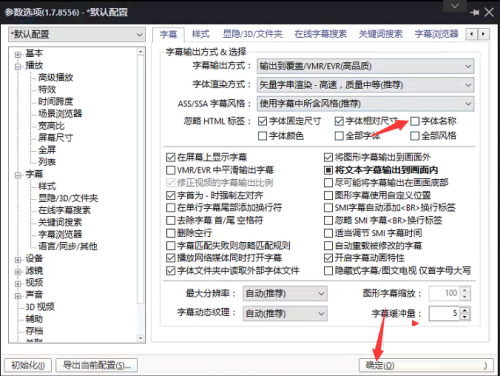Close the 参数选项 dialog
Screen dimensions: 500x376
click(x=489, y=13)
